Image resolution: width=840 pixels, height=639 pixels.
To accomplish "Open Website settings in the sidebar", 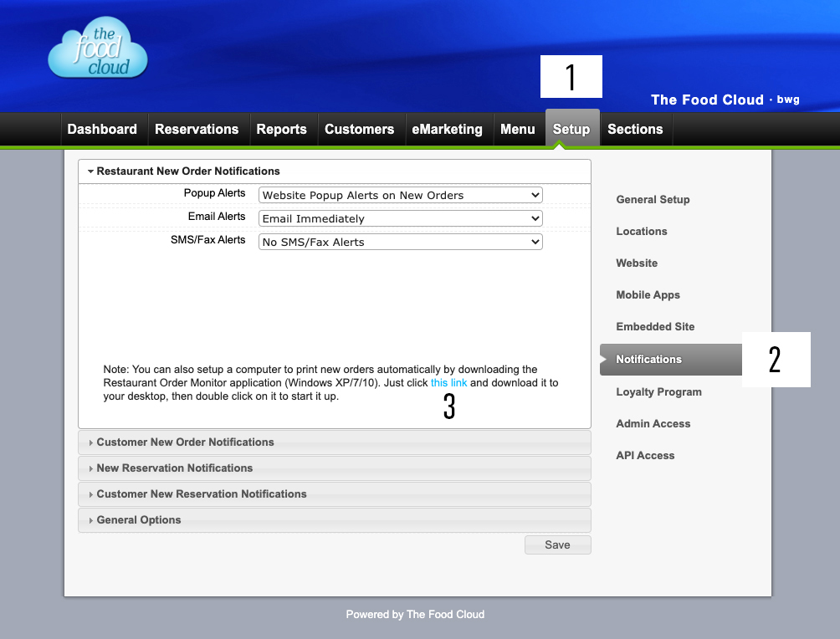I will tap(637, 263).
